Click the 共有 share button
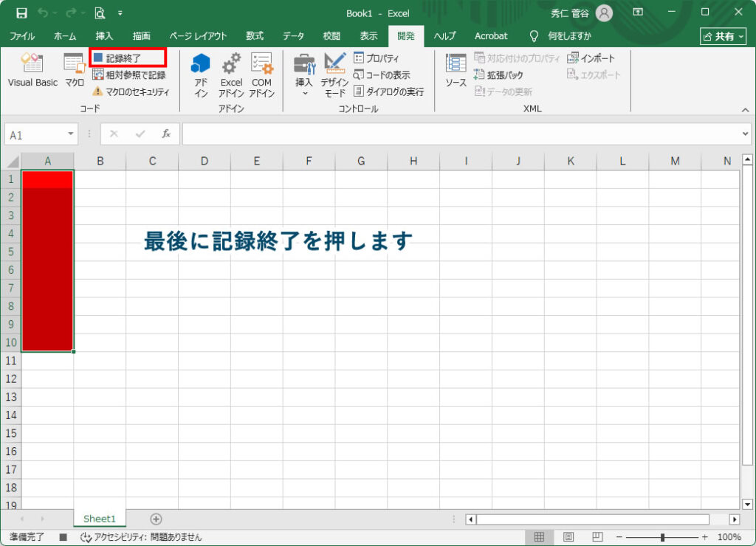The image size is (756, 546). click(723, 36)
